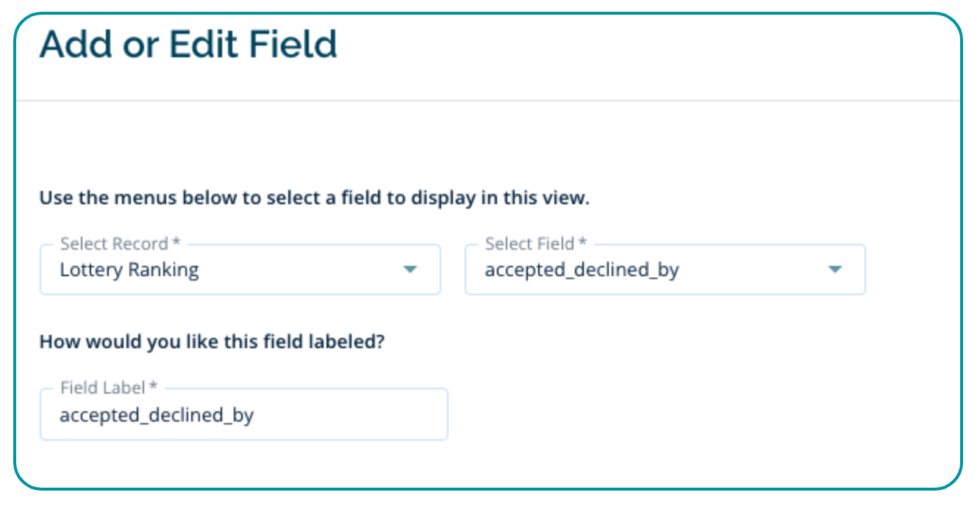Click the word 'Field' in the dialog title
The height and width of the screenshot is (509, 980).
292,45
